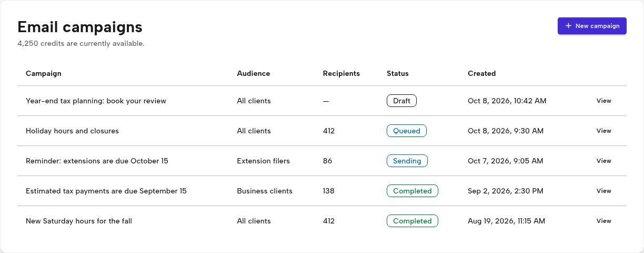Click the Campaign column header
Image resolution: width=644 pixels, height=253 pixels.
tap(44, 73)
